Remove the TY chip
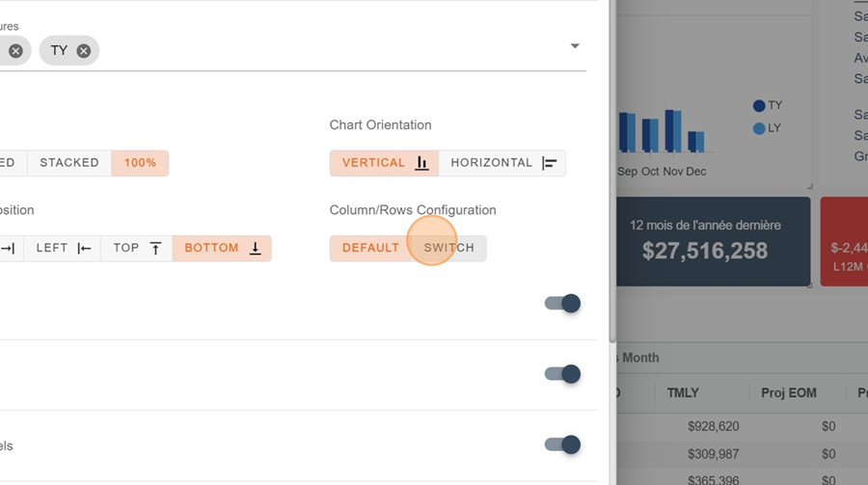 (x=84, y=51)
